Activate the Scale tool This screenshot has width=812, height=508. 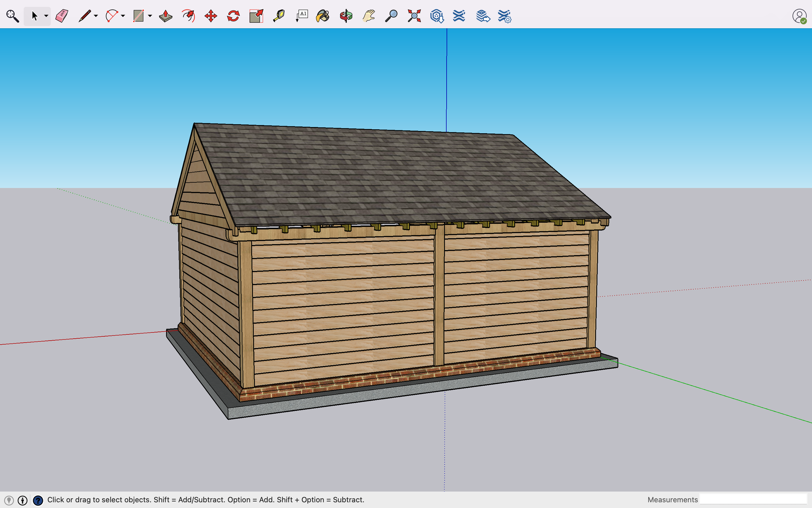click(256, 16)
